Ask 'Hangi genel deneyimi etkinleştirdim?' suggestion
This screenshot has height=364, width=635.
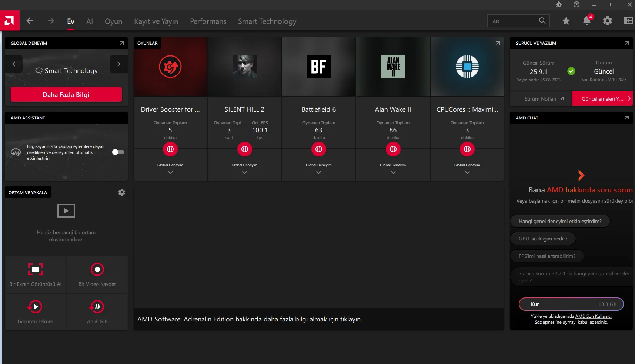560,221
